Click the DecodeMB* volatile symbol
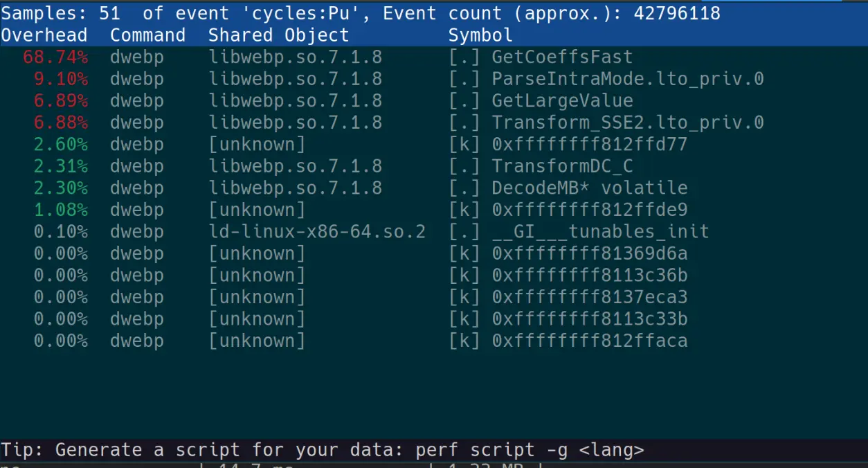 point(589,188)
